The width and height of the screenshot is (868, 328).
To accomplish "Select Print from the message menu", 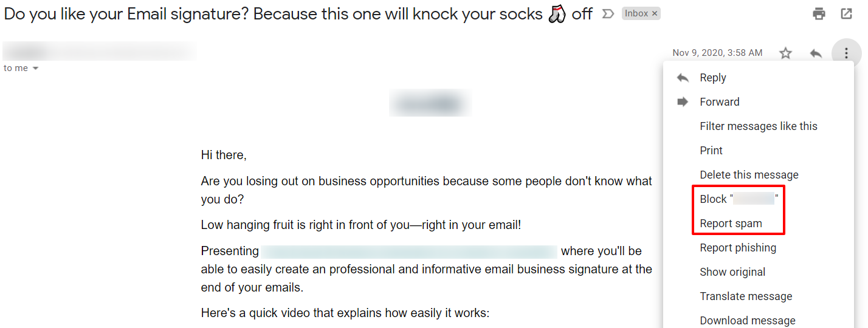I will (x=711, y=151).
